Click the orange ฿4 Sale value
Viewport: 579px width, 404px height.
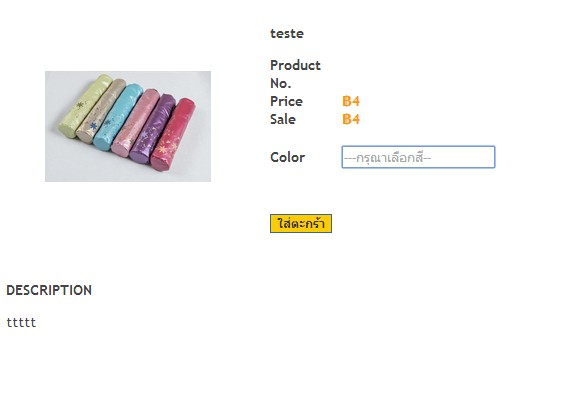351,119
